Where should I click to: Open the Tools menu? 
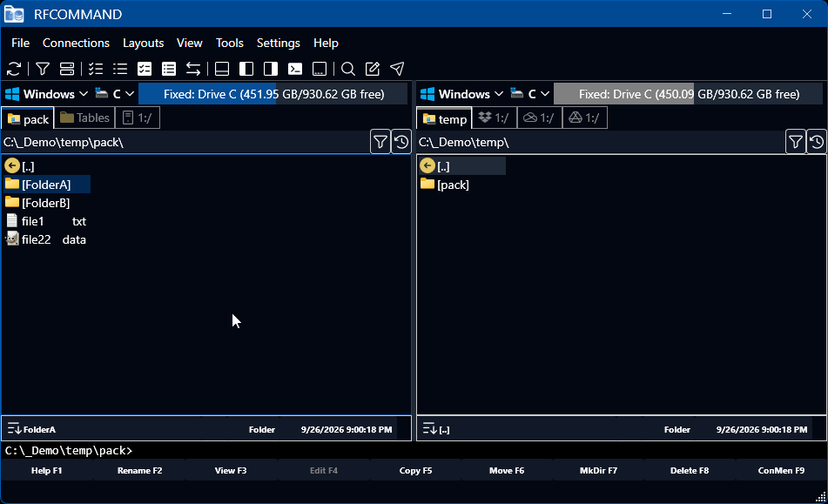tap(230, 43)
